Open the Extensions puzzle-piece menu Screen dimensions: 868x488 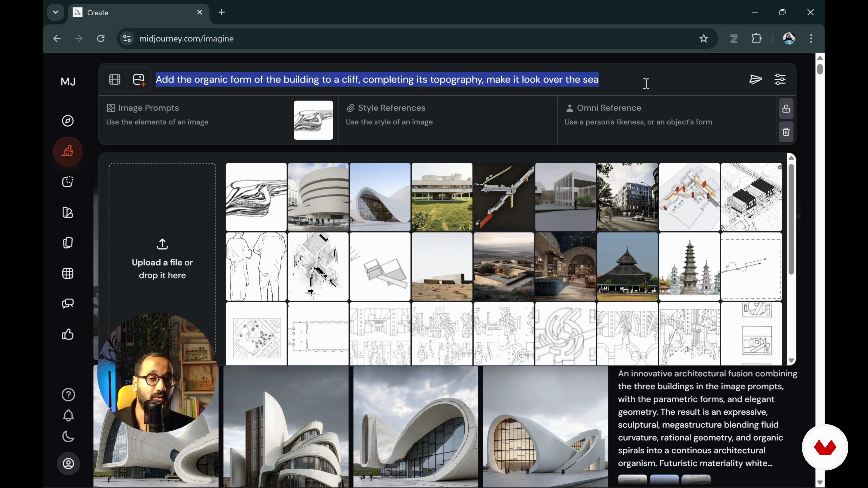[757, 38]
